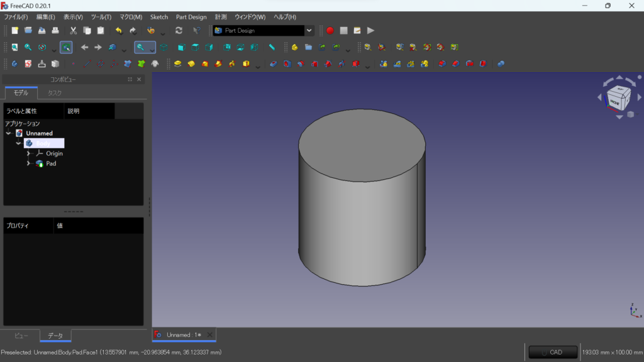
Task: Open the ファイル(F) menu
Action: (16, 17)
